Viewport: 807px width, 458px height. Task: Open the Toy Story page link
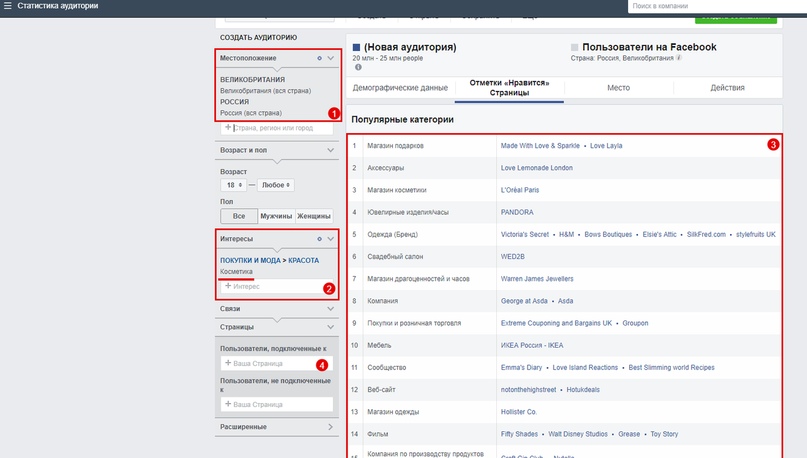click(664, 433)
